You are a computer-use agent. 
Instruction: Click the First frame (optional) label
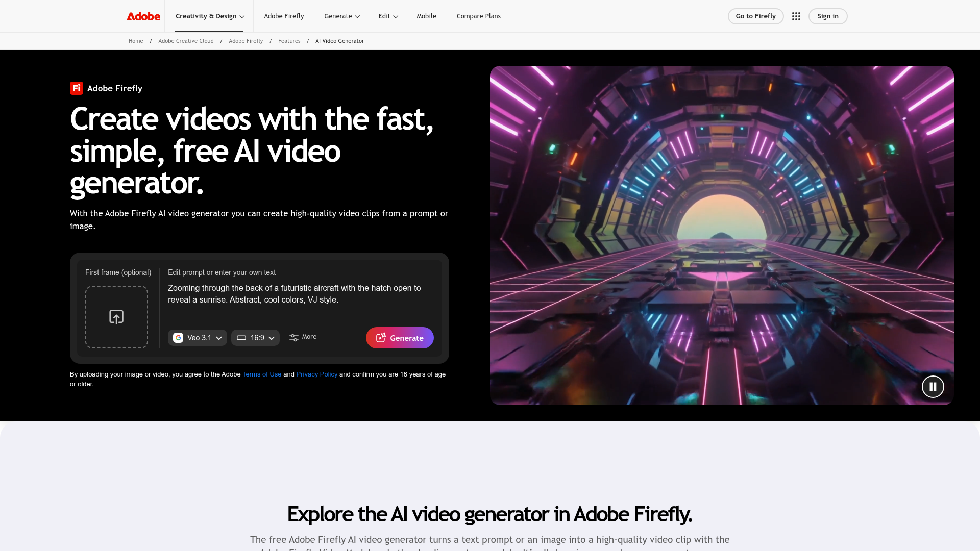pos(118,272)
